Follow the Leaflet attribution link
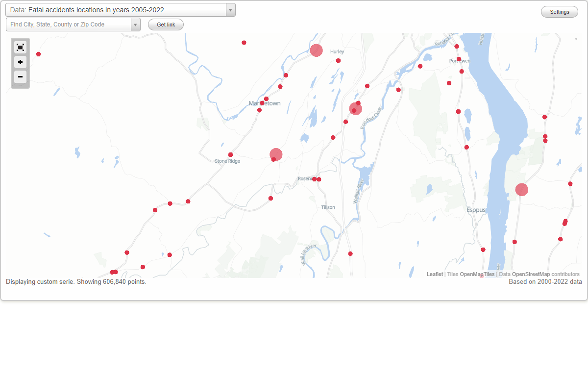This screenshot has width=588, height=378. [434, 274]
